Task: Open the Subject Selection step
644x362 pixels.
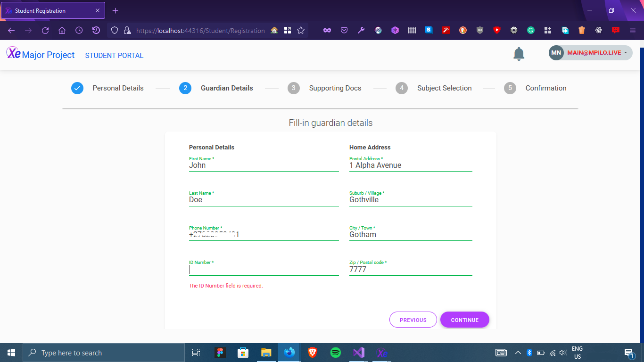Action: [x=434, y=88]
